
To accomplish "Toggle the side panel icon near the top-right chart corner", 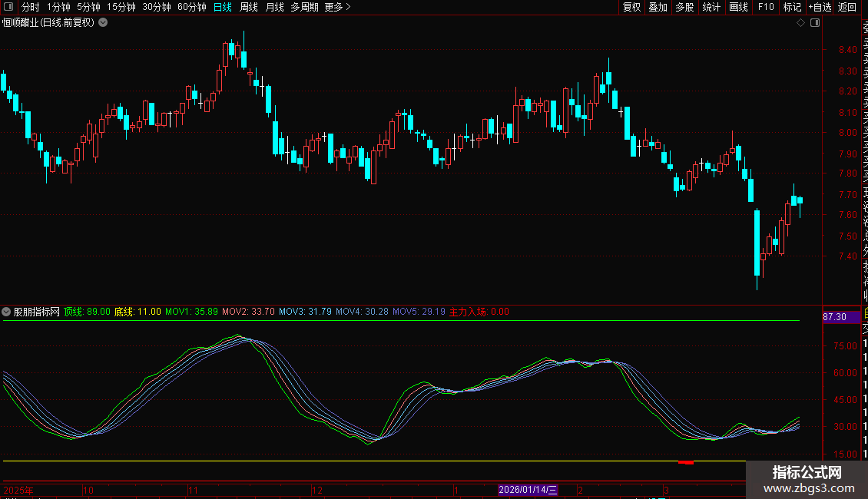I will pyautogui.click(x=815, y=23).
